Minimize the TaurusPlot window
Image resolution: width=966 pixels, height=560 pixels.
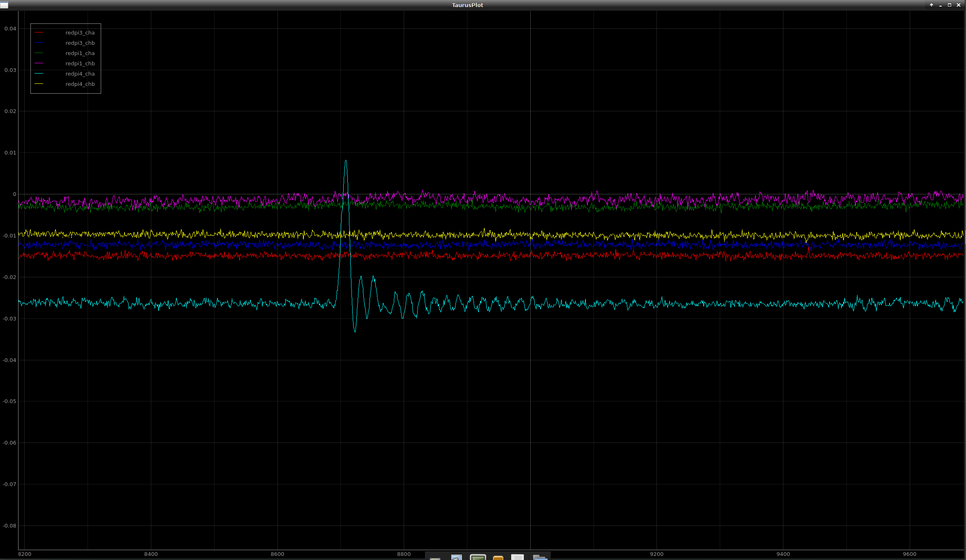941,5
